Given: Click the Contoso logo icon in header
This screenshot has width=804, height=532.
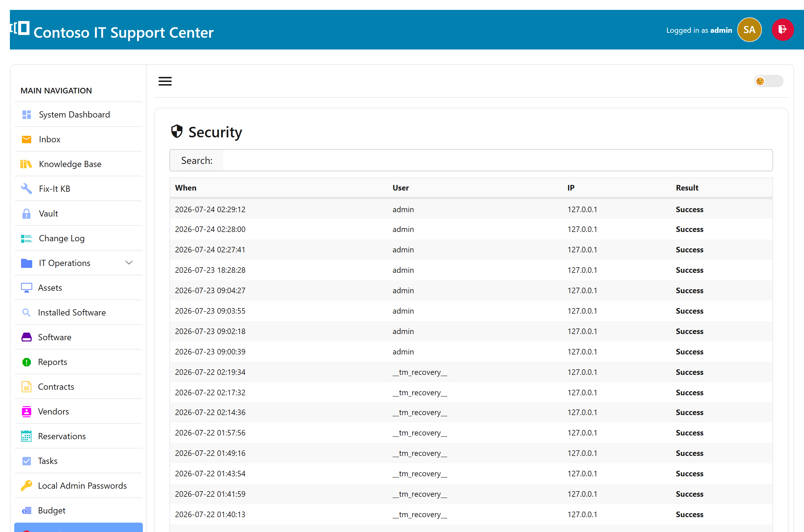Looking at the screenshot, I should (x=20, y=28).
